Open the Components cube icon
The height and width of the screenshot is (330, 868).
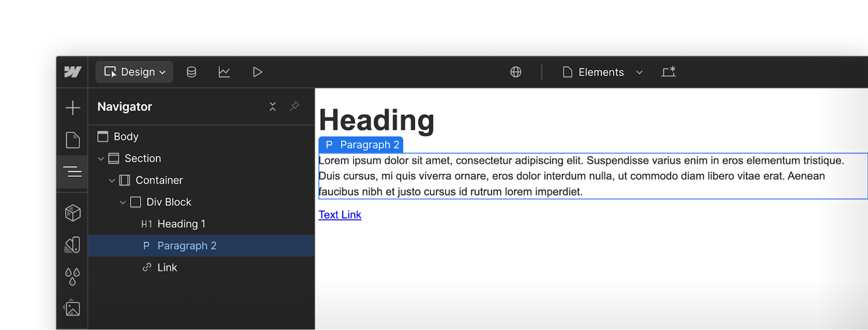tap(73, 213)
